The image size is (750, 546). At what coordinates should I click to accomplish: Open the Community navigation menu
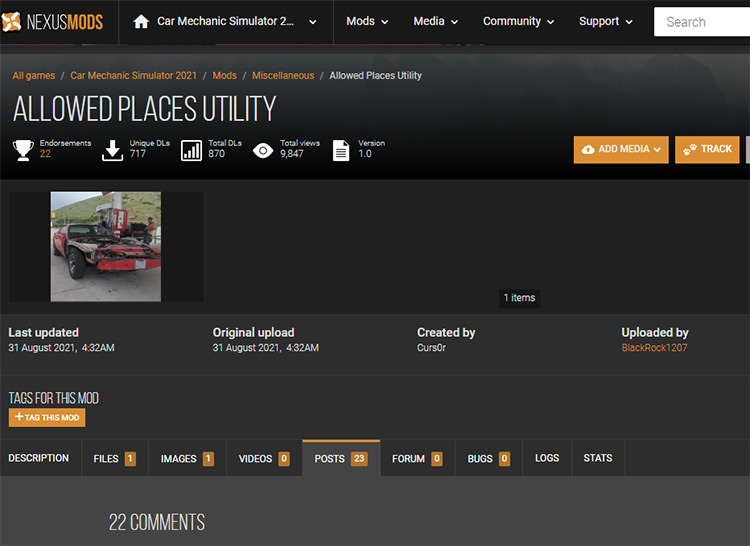pos(518,22)
